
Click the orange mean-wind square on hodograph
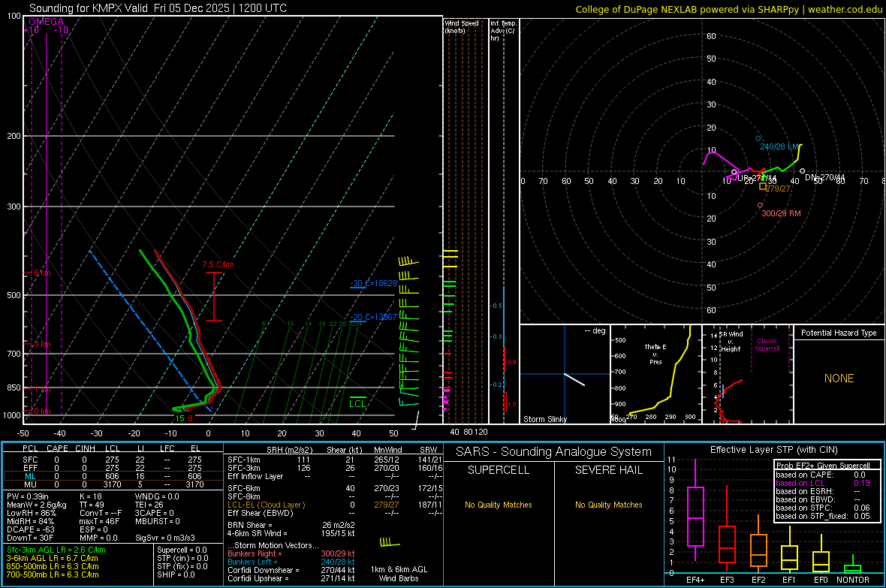[x=763, y=186]
